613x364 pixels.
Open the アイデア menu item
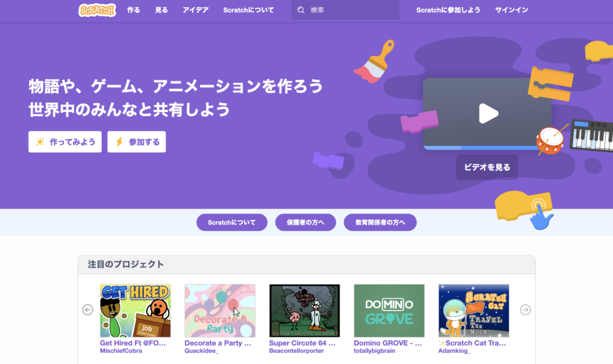[x=196, y=10]
